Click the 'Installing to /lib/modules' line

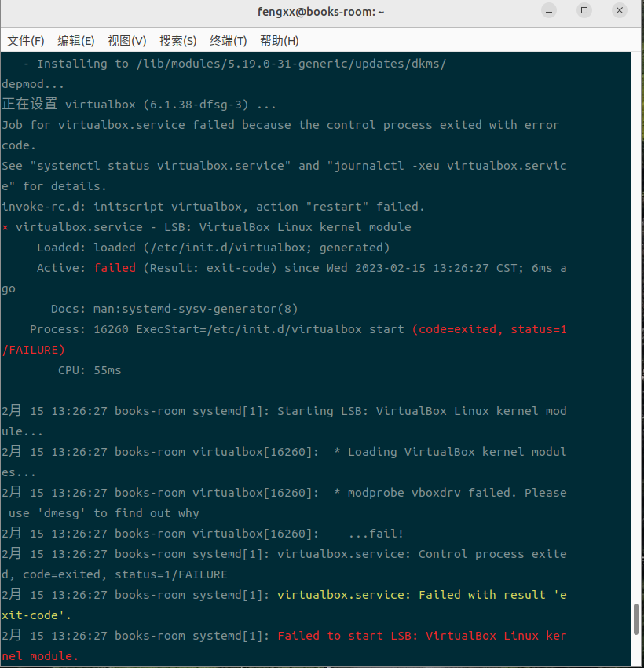point(235,64)
